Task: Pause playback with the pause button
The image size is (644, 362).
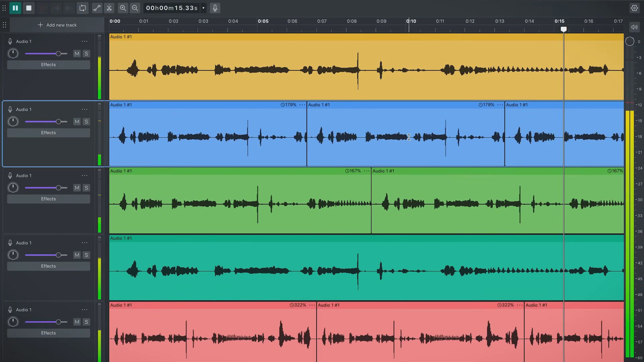Action: coord(15,8)
